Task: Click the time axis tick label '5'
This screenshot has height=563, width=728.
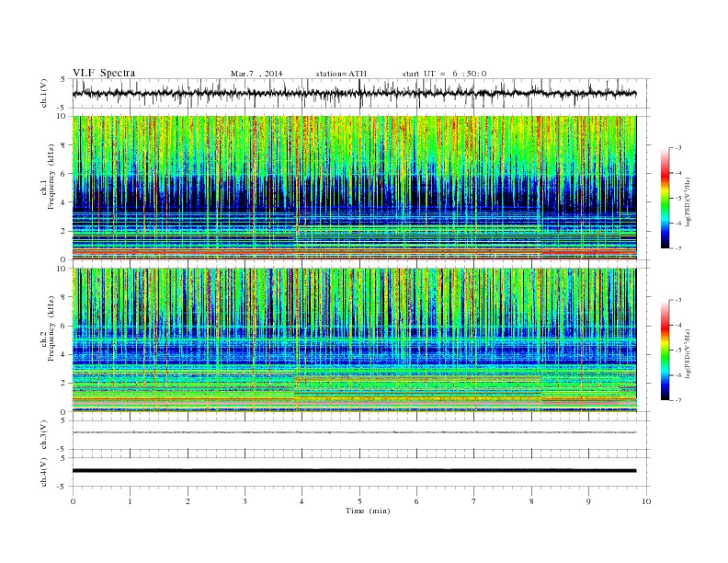Action: point(359,501)
